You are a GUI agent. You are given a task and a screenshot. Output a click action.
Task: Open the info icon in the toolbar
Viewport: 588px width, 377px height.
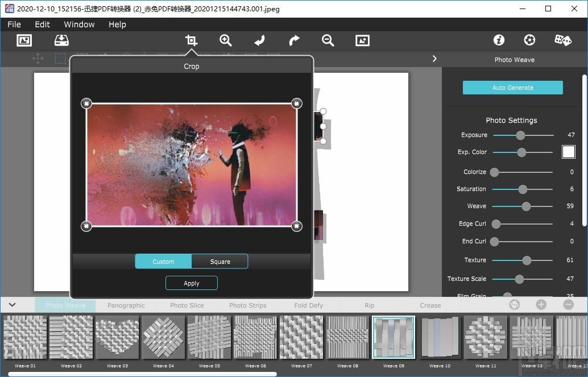[x=499, y=40]
